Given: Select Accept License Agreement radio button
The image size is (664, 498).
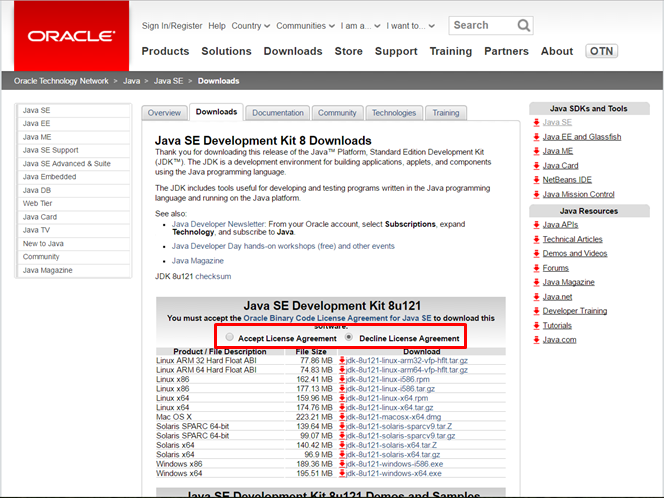Looking at the screenshot, I should [x=230, y=338].
